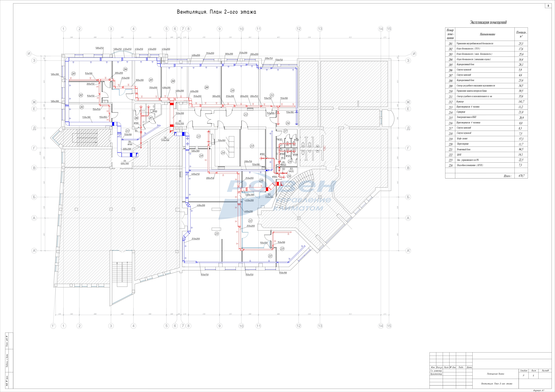The image size is (555, 392).
Task: Select left axis bubble 'И'
Action: [x=28, y=54]
